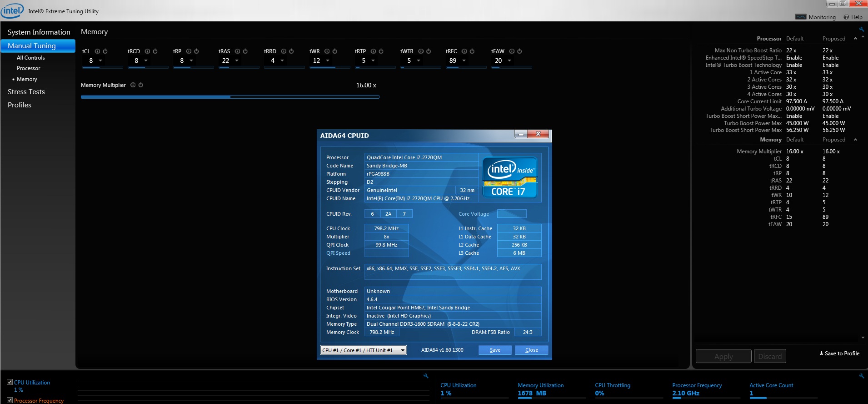Screen dimensions: 868x404
Task: Click the info icon next to tCL
Action: tap(97, 51)
